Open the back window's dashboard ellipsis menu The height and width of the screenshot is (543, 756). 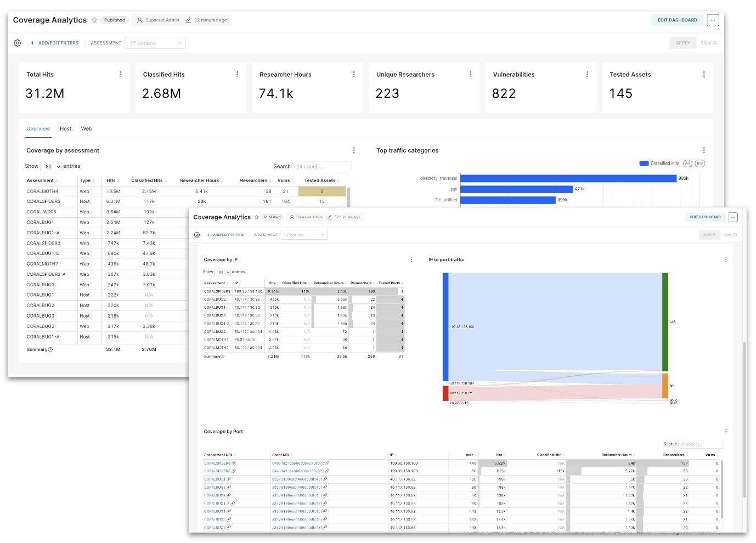click(713, 20)
